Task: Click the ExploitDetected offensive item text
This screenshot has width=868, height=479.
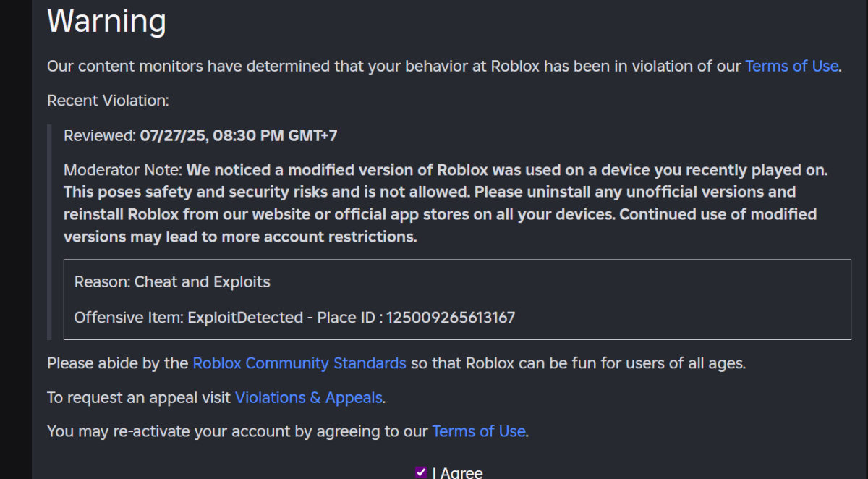Action: pyautogui.click(x=245, y=317)
